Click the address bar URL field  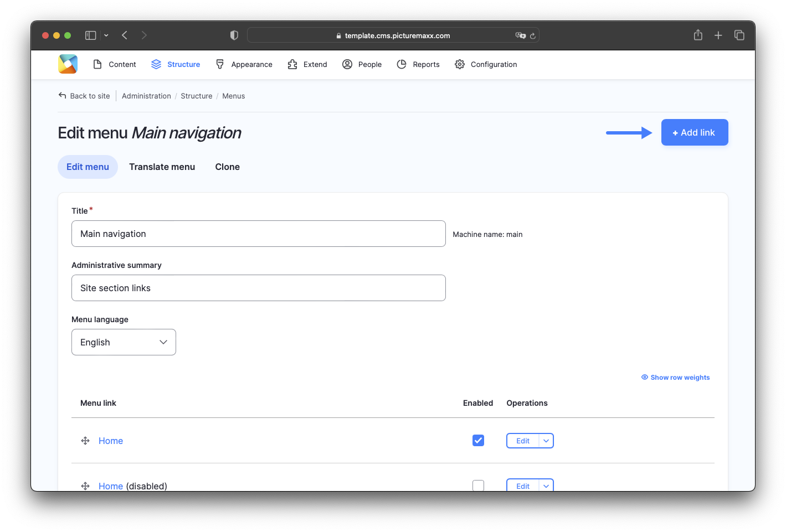click(x=393, y=35)
